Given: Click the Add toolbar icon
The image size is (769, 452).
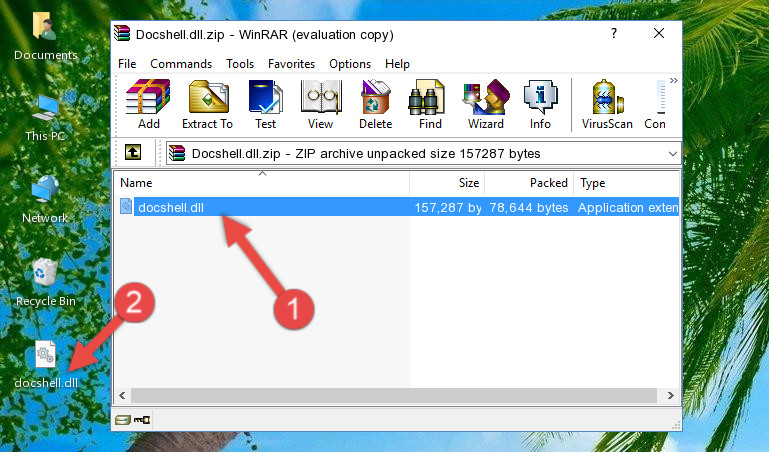Looking at the screenshot, I should click(x=148, y=104).
